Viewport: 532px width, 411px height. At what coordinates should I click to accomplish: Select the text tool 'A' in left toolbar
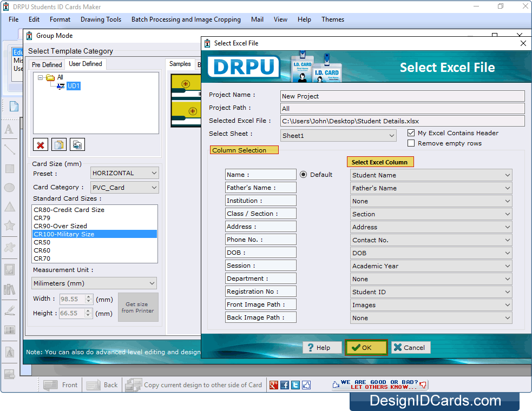(9, 129)
